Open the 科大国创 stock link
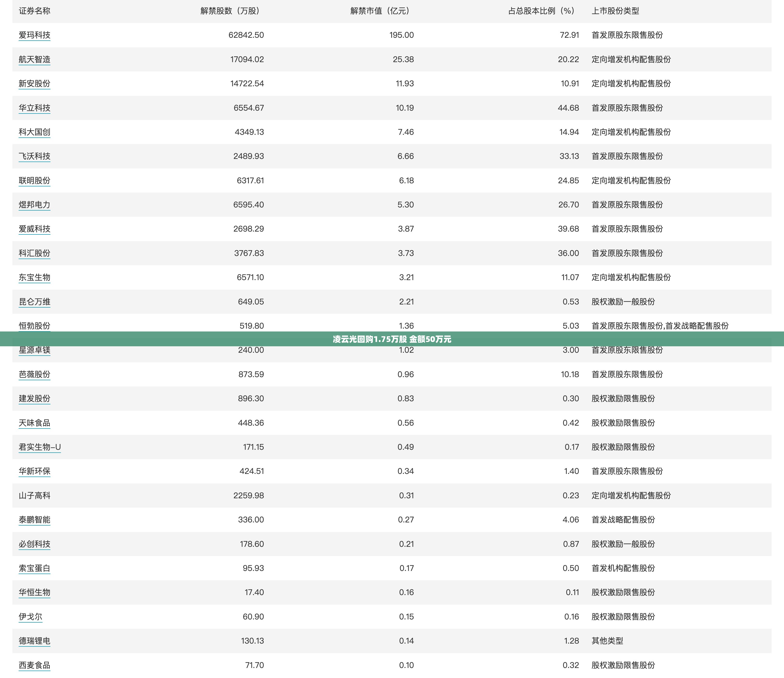The width and height of the screenshot is (784, 678). click(x=34, y=132)
